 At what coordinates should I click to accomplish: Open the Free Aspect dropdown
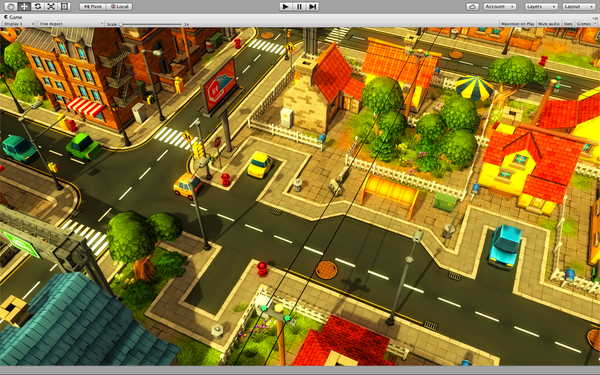(x=71, y=24)
